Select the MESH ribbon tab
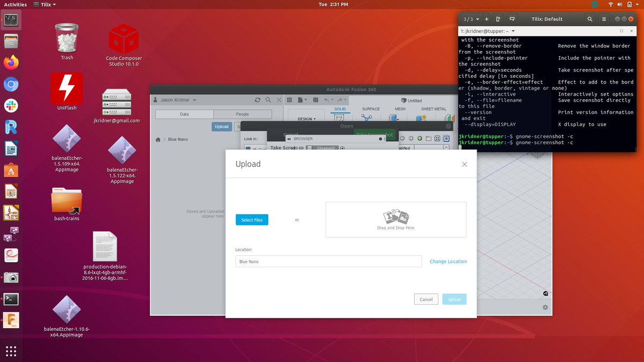The width and height of the screenshot is (644, 362). [x=400, y=109]
